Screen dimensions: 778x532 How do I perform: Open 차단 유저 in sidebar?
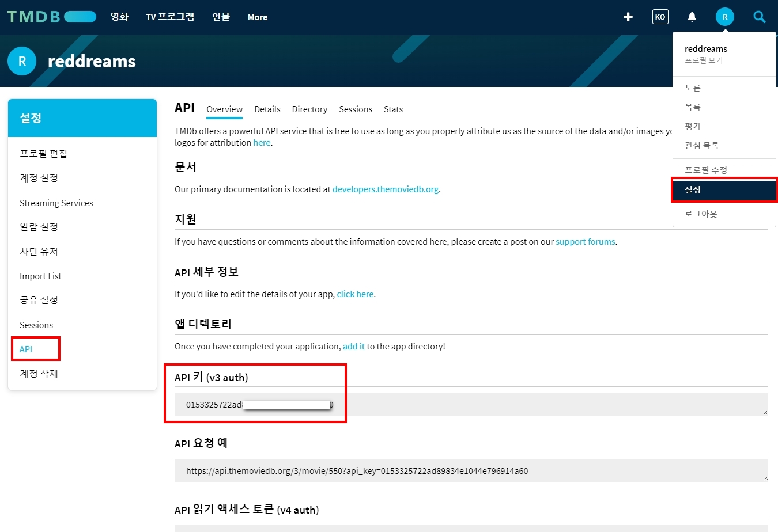click(x=39, y=252)
